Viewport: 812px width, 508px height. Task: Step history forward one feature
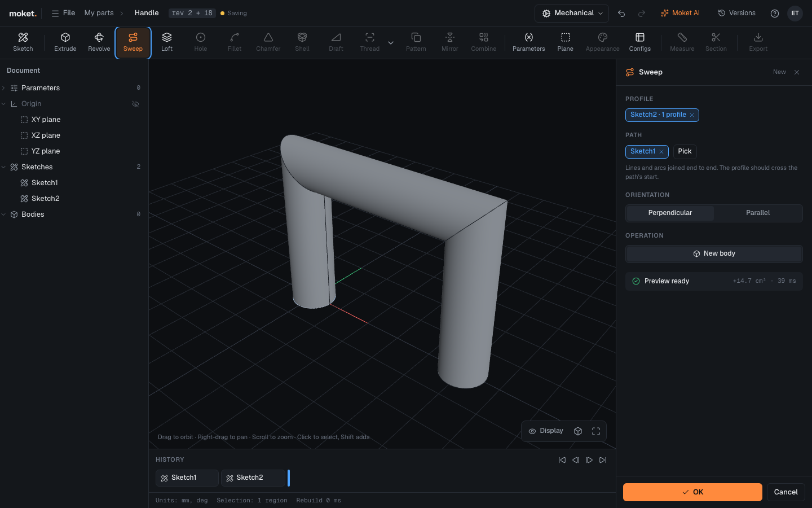[589, 460]
